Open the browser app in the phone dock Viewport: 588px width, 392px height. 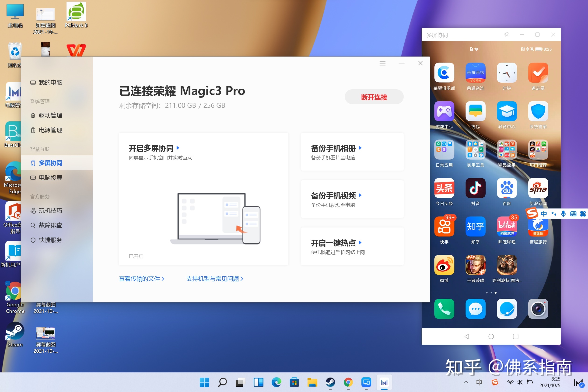coord(507,309)
